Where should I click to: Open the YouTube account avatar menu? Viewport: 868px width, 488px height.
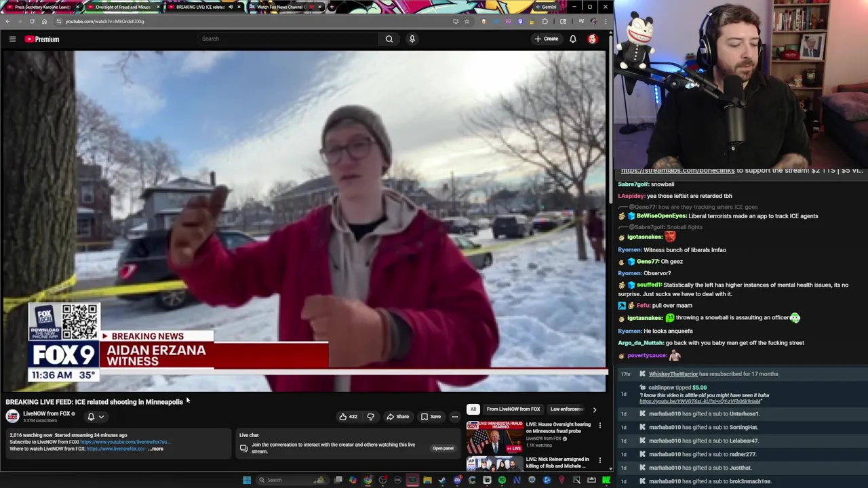[592, 39]
